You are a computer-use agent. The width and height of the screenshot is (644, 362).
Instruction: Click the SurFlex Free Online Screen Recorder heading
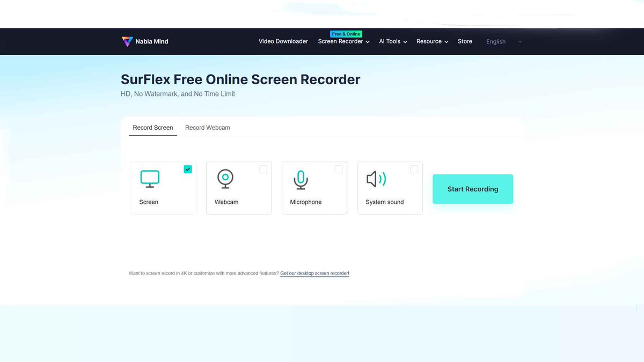click(x=240, y=79)
